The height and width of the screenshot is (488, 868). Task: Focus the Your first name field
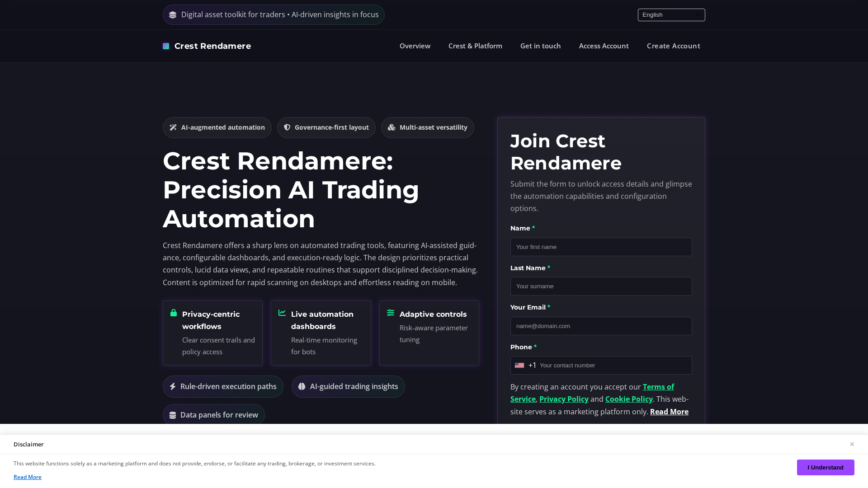point(601,247)
